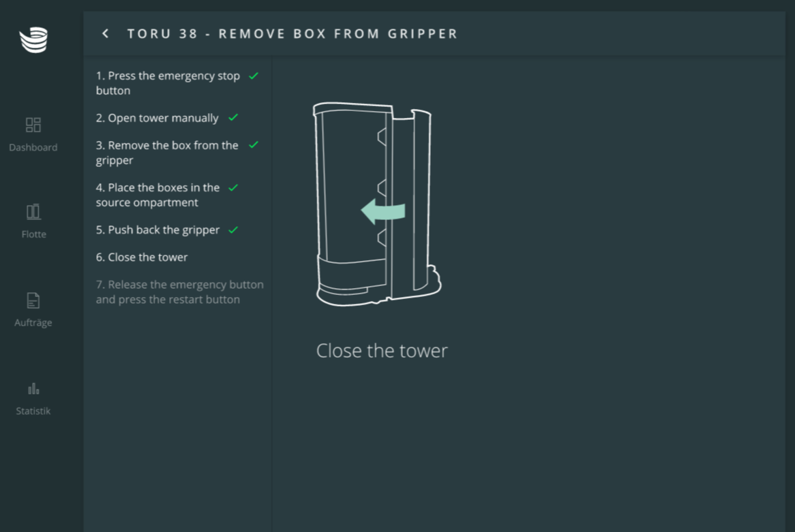Click the Close the tower caption text

tap(382, 351)
